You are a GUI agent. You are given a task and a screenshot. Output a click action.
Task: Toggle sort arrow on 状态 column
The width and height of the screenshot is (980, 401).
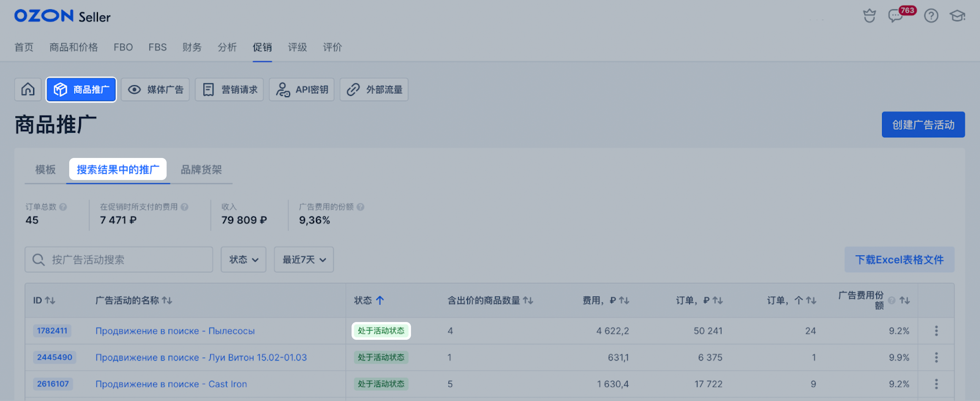click(x=380, y=300)
